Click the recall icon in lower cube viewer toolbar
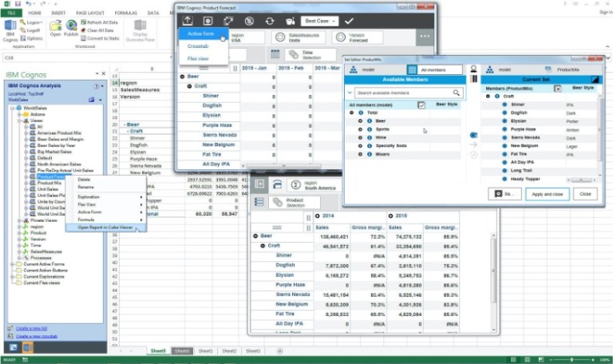 point(277,184)
